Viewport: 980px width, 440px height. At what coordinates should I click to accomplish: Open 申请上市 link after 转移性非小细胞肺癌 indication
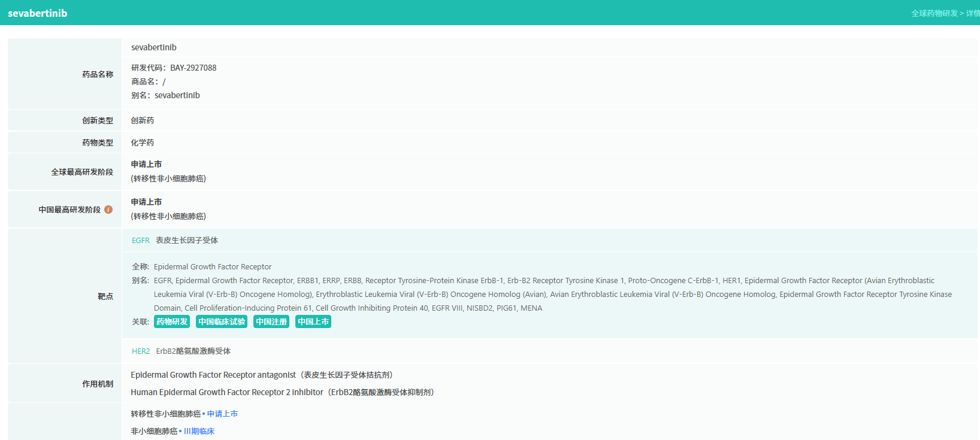click(222, 414)
